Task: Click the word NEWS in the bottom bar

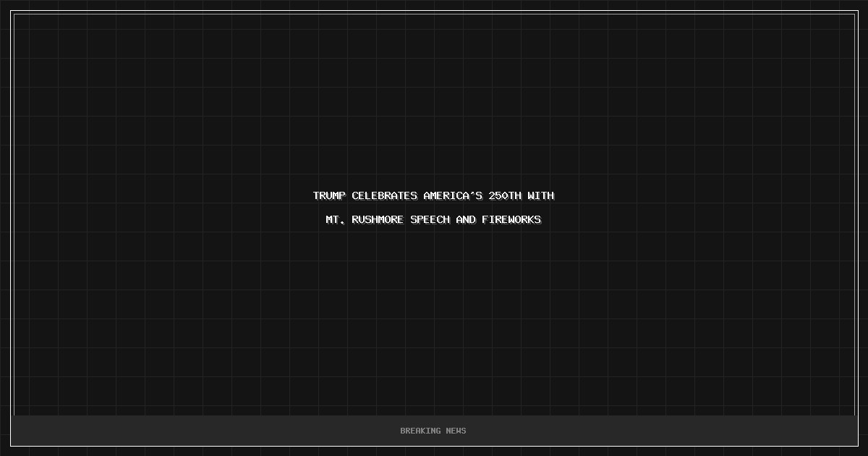Action: [456, 431]
